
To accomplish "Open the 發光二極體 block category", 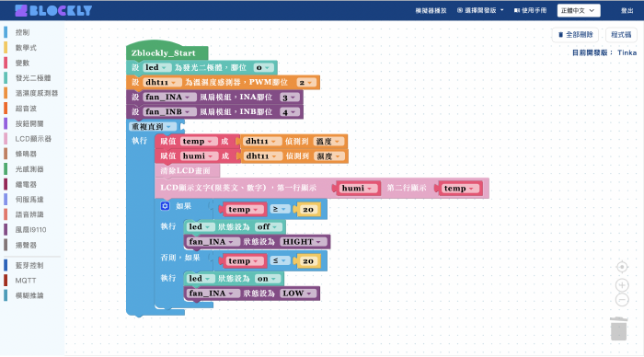I will coord(33,78).
